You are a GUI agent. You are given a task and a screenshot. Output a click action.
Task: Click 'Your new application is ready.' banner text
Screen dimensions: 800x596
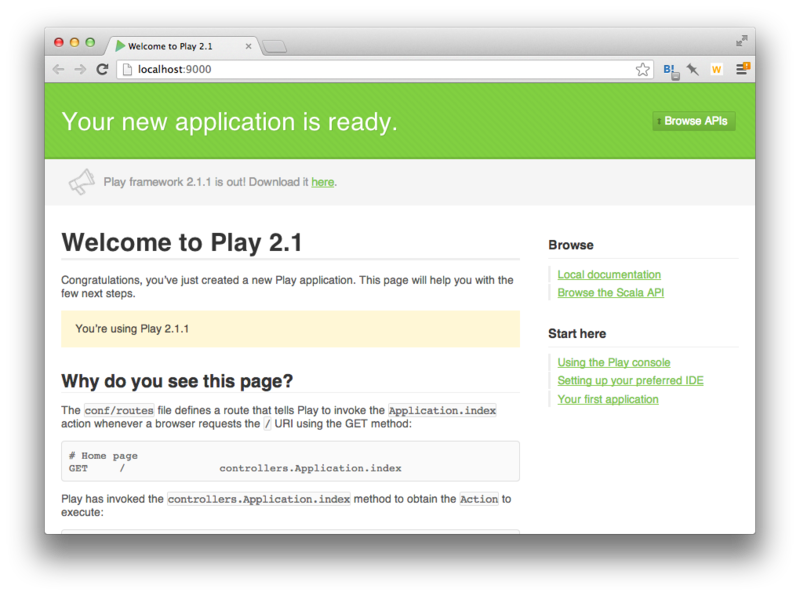[x=229, y=122]
